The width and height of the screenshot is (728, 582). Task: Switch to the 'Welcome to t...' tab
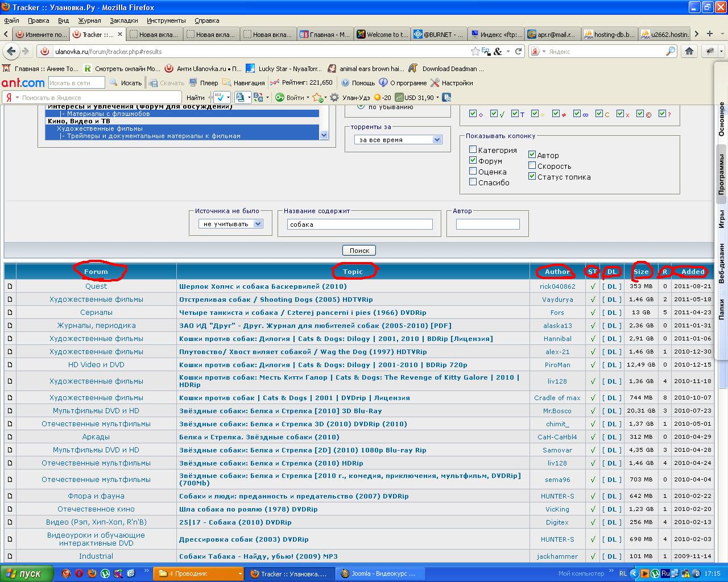pyautogui.click(x=382, y=35)
